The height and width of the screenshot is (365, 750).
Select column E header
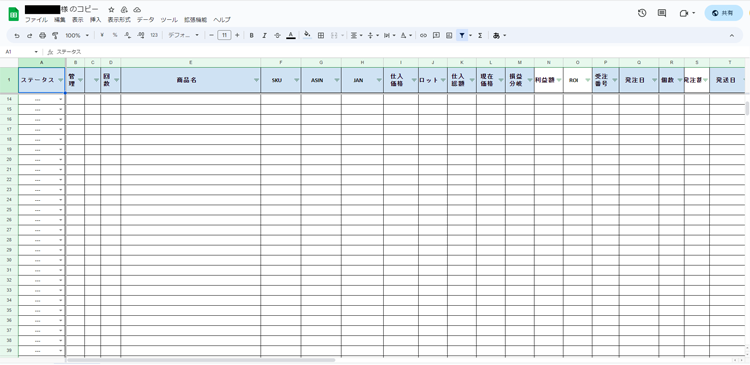(190, 63)
